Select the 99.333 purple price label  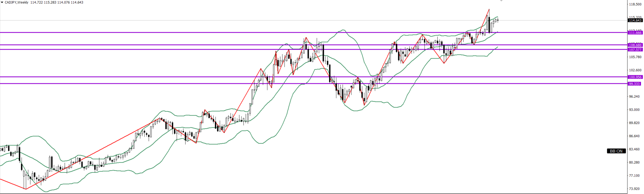(635, 84)
